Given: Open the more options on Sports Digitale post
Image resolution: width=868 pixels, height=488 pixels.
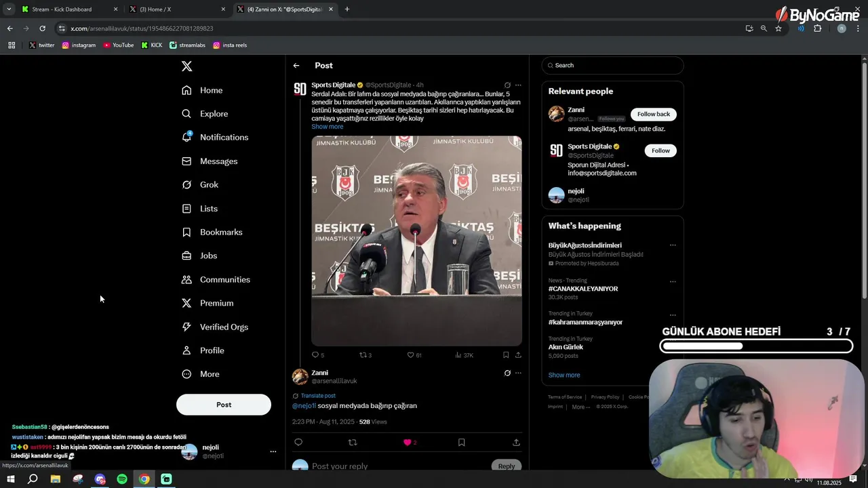Looking at the screenshot, I should click(x=518, y=85).
